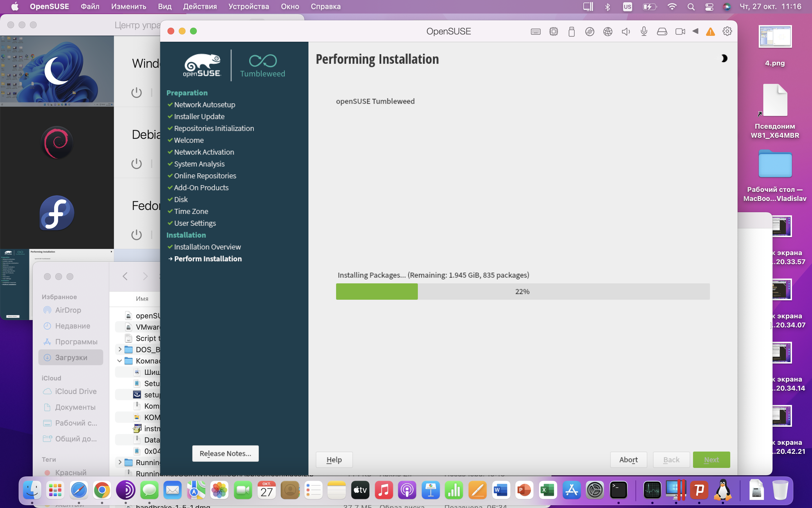
Task: Open network globe icon in VM toolbar
Action: (608, 32)
